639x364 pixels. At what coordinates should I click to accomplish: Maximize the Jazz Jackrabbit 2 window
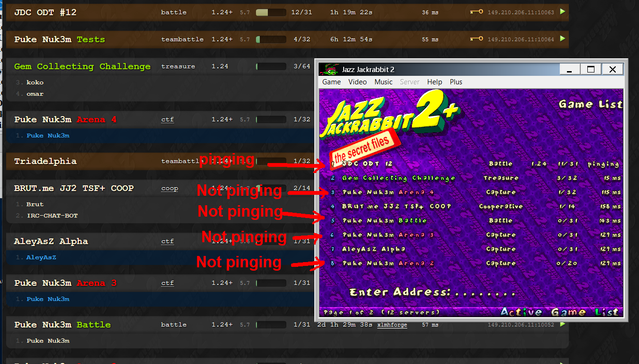591,70
